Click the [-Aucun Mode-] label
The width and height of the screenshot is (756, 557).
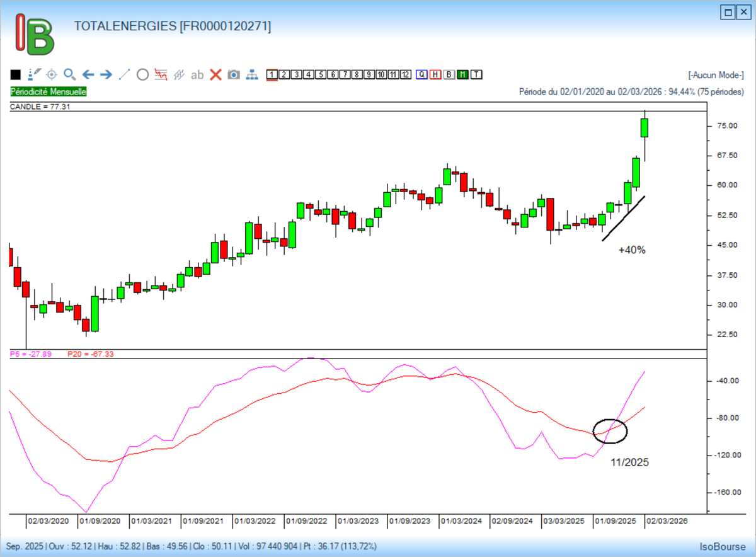716,75
